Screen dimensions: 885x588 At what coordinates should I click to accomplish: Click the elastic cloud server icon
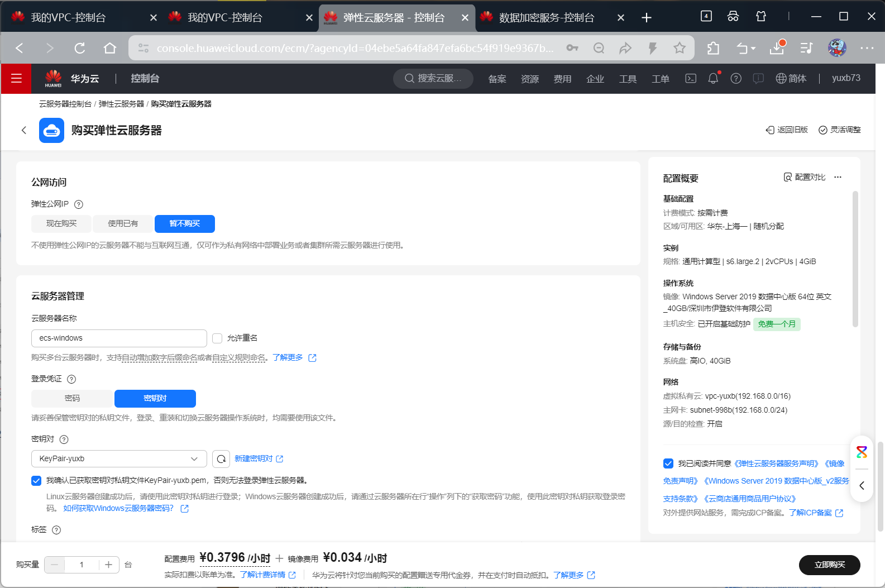(51, 130)
